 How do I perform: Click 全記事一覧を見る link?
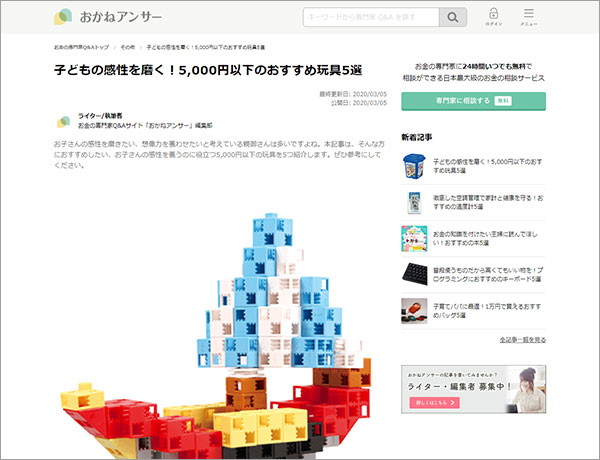(522, 340)
